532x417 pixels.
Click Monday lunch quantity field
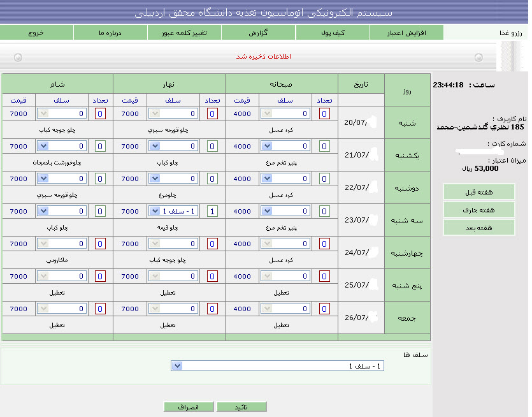[212, 179]
